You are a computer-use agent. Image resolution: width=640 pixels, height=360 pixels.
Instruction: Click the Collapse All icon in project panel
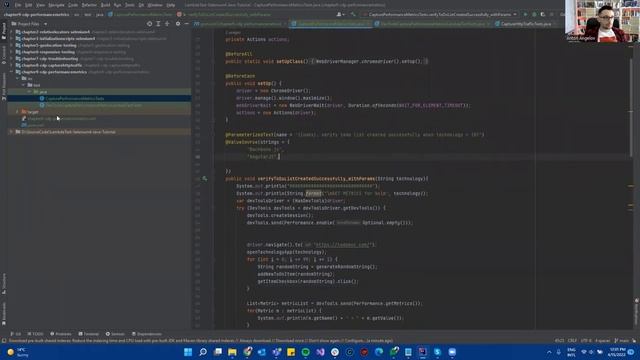(167, 24)
